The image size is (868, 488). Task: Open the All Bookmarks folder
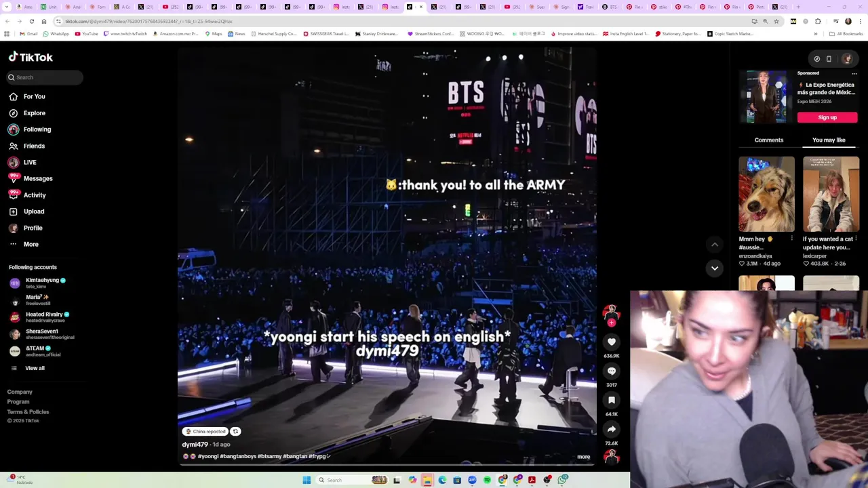point(846,34)
